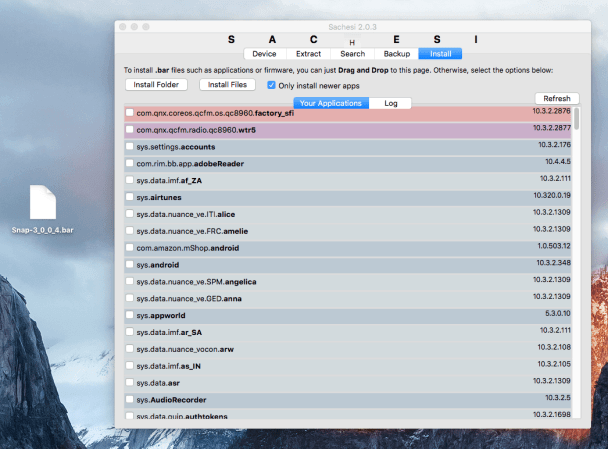Viewport: 608px width, 449px height.
Task: Click the applications list scrollbar thumb
Action: (577, 119)
